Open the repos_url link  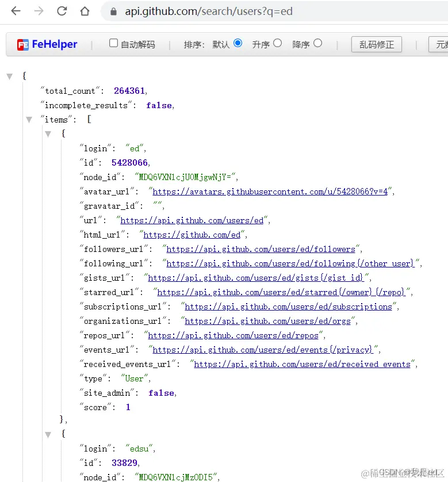point(233,335)
